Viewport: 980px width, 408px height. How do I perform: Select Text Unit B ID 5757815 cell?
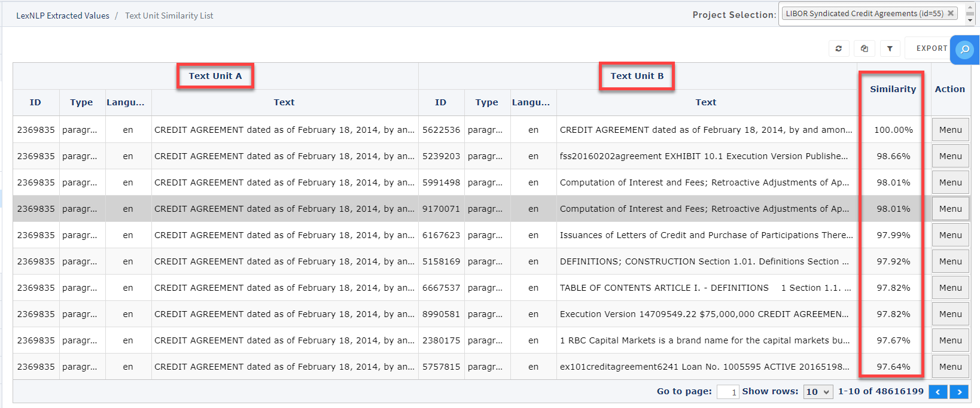click(441, 367)
